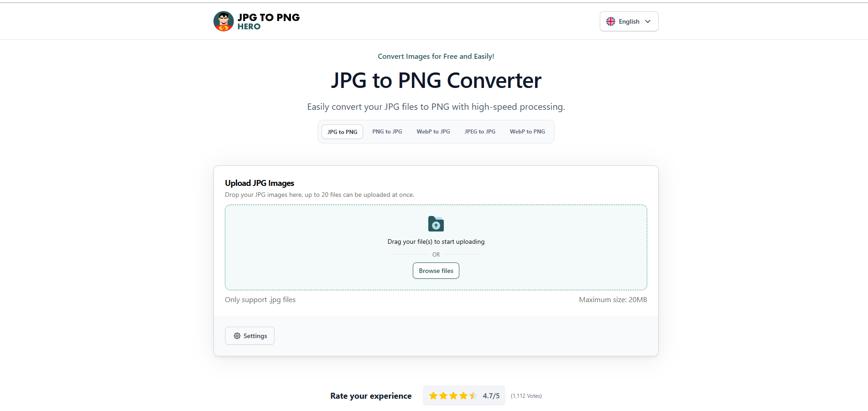Click the UK flag icon
The width and height of the screenshot is (868, 411).
610,21
